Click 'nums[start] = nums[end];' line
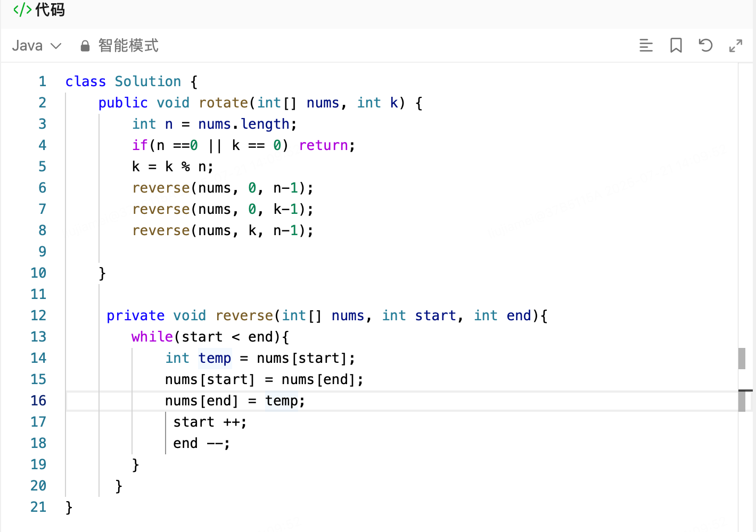Viewport: 756px width, 532px height. tap(265, 379)
